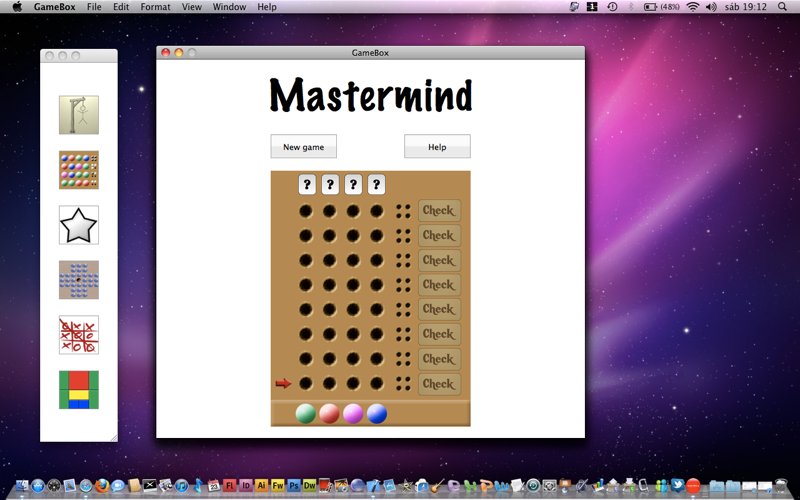The height and width of the screenshot is (500, 800).
Task: Launch the Tic-Tac-Toe game icon
Action: (x=79, y=335)
